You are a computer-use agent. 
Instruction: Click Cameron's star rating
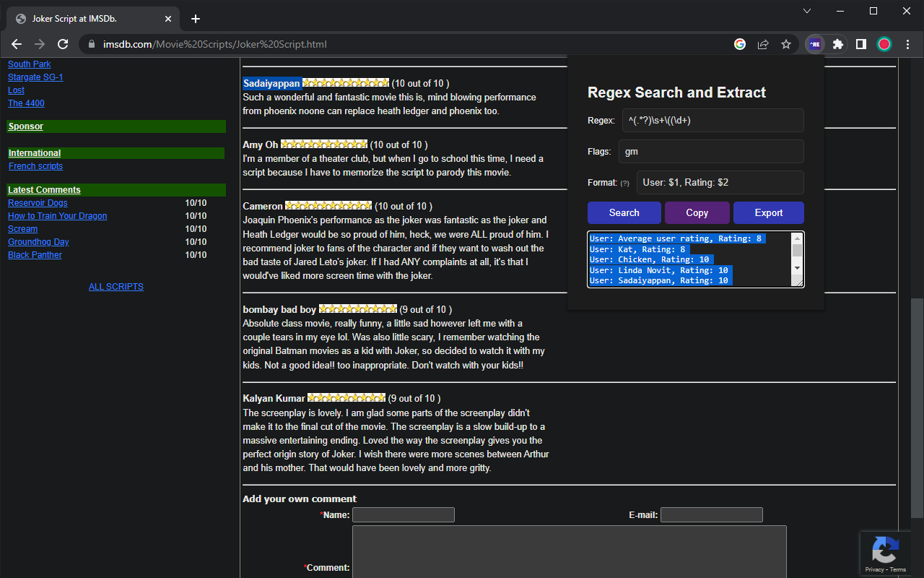point(328,206)
